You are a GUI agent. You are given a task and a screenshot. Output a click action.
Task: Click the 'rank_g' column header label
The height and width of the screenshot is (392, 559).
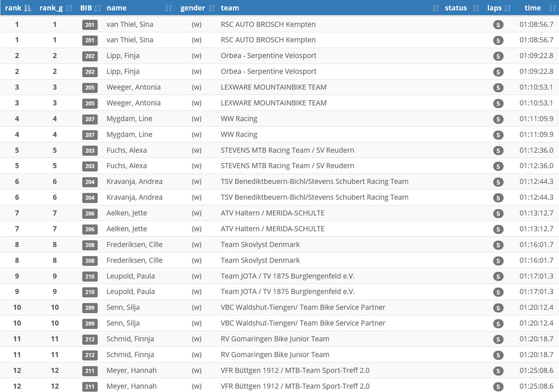click(51, 8)
